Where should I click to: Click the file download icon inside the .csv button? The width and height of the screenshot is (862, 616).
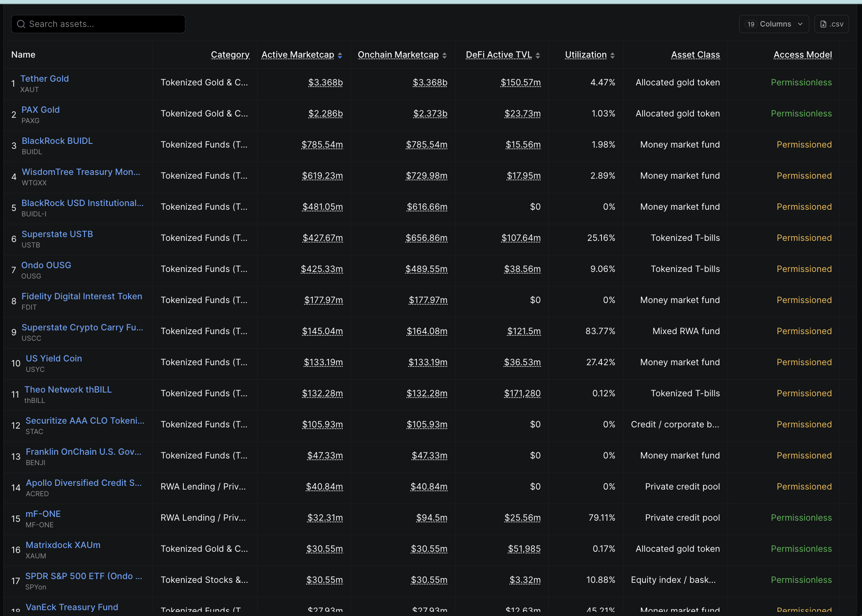[823, 24]
